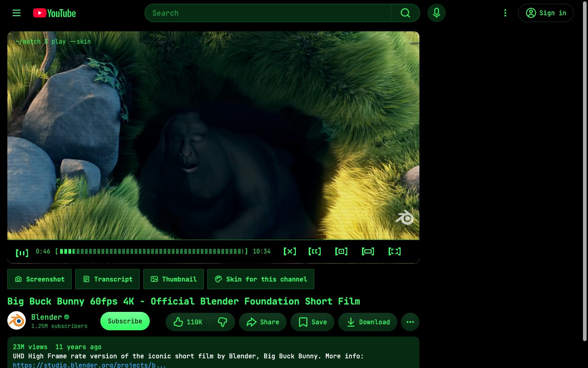Click the 23M views description text

point(30,347)
